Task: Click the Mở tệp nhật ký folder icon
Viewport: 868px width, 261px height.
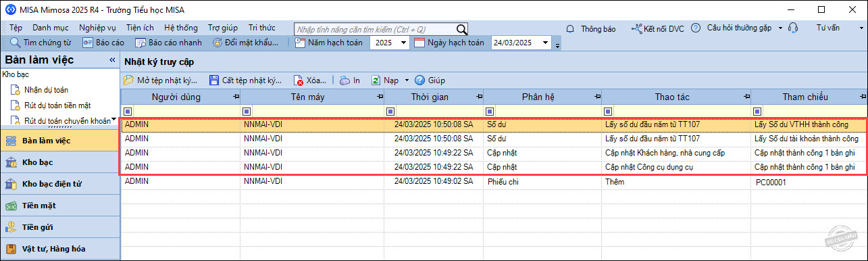Action: (129, 80)
